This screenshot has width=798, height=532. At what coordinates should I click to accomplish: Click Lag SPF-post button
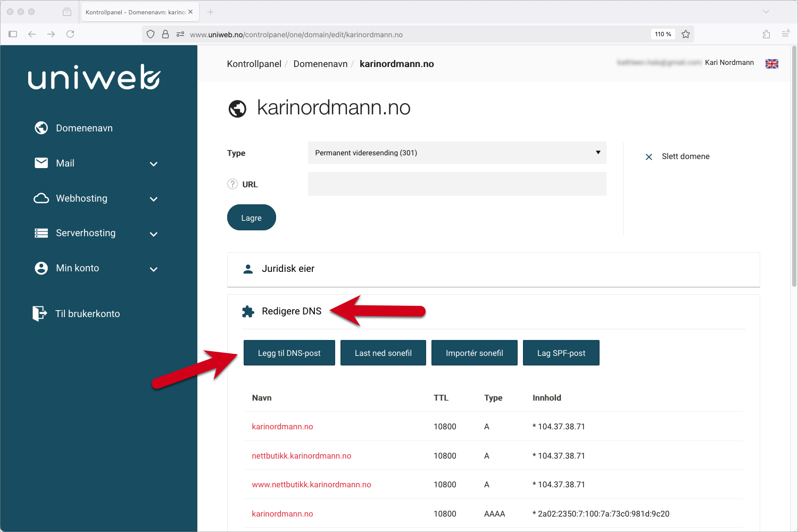point(561,353)
